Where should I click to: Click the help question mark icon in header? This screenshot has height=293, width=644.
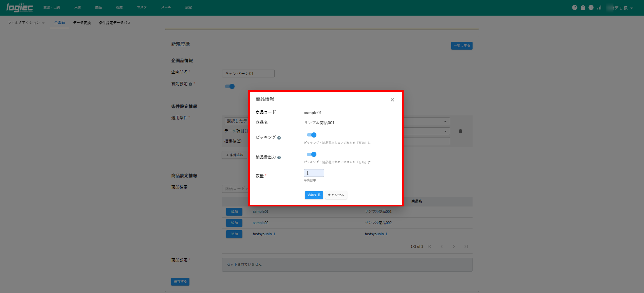(x=574, y=7)
